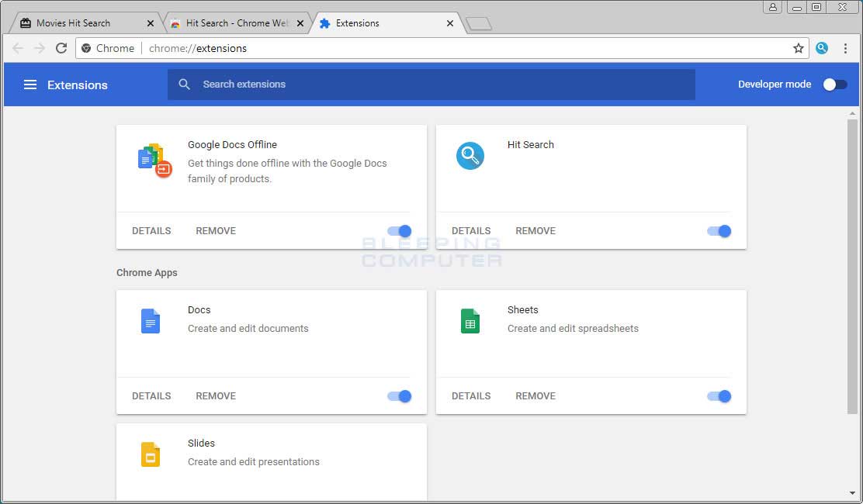
Task: Remove the Google Docs Offline extension
Action: pos(216,231)
